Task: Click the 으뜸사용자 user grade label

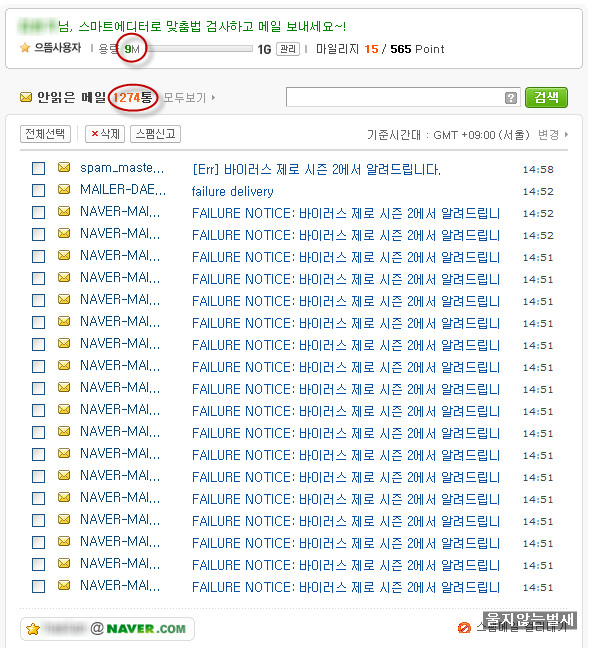Action: point(57,48)
